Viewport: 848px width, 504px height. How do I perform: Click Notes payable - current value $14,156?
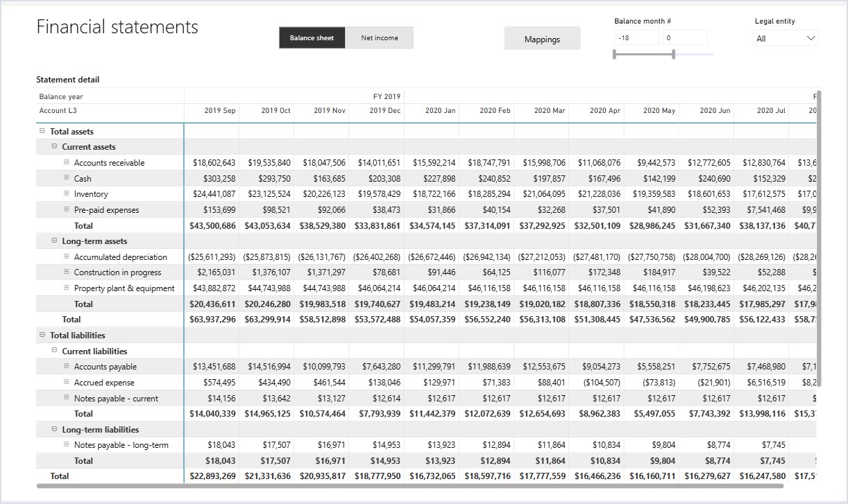[x=221, y=399]
